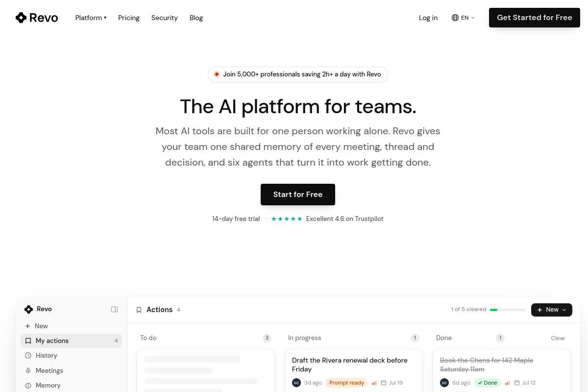Image resolution: width=588 pixels, height=392 pixels.
Task: Click priority bars icon on the Chens card
Action: (x=508, y=383)
